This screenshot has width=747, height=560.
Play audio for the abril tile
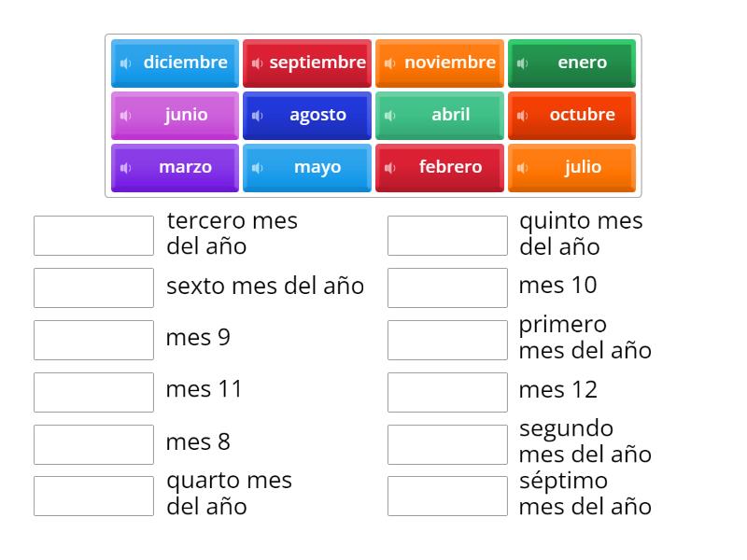click(391, 115)
